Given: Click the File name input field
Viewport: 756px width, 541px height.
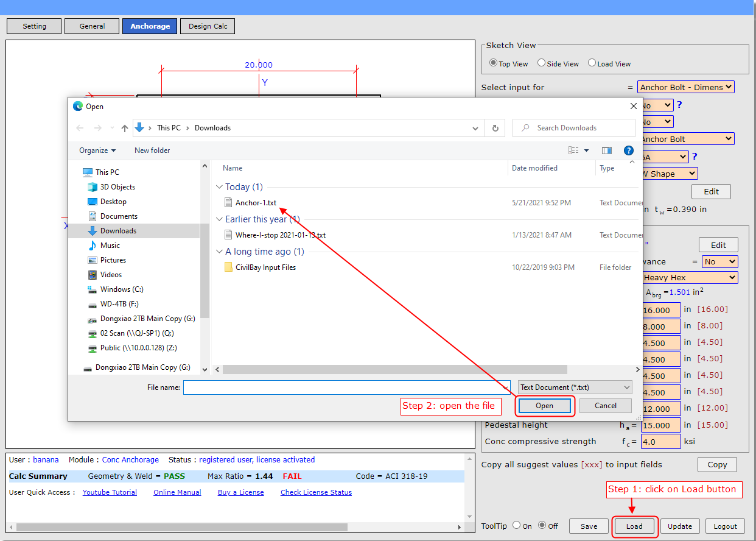Looking at the screenshot, I should [346, 387].
